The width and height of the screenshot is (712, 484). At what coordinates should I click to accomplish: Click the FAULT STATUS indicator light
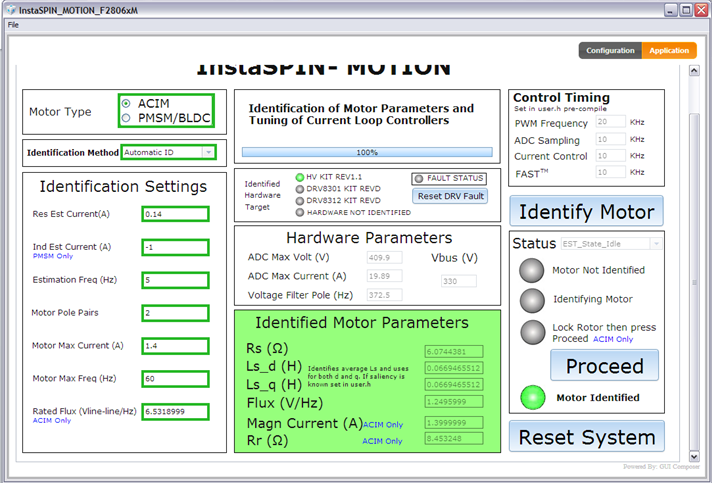coord(419,179)
